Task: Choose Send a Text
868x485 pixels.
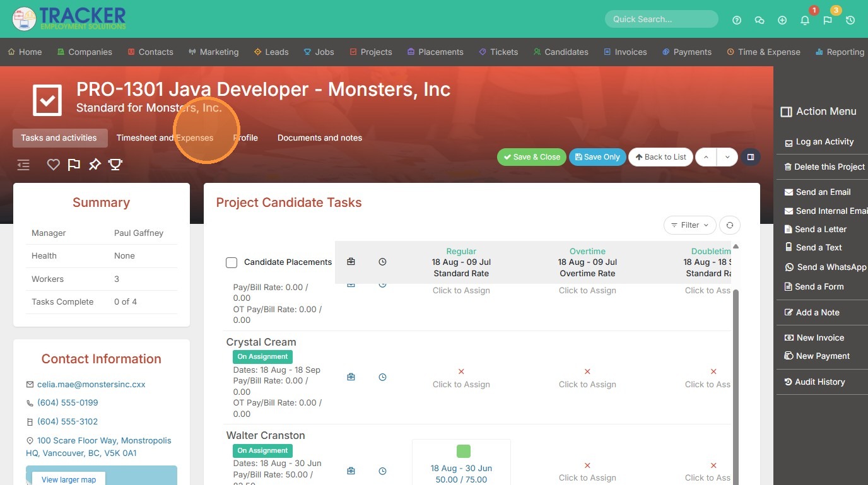Action: [x=813, y=248]
